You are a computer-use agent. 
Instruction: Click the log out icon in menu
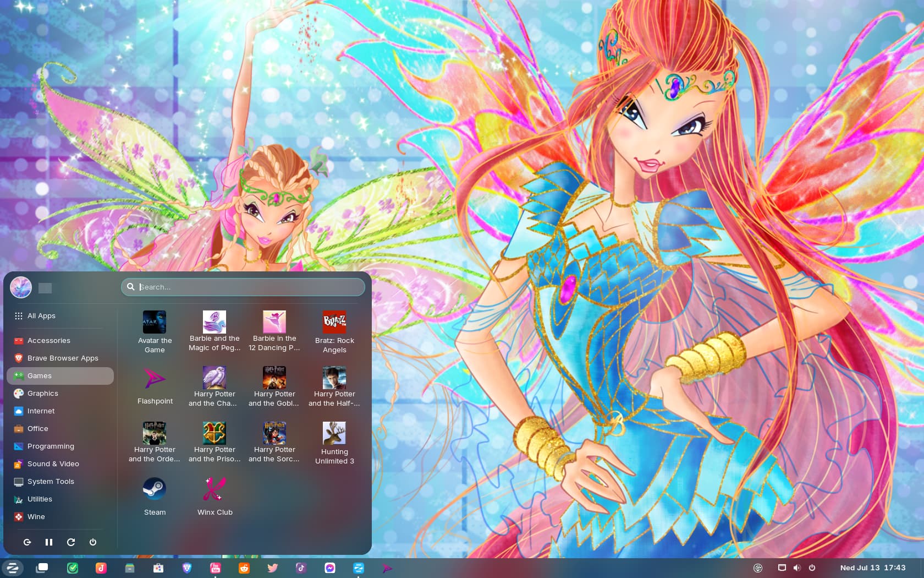(x=27, y=542)
